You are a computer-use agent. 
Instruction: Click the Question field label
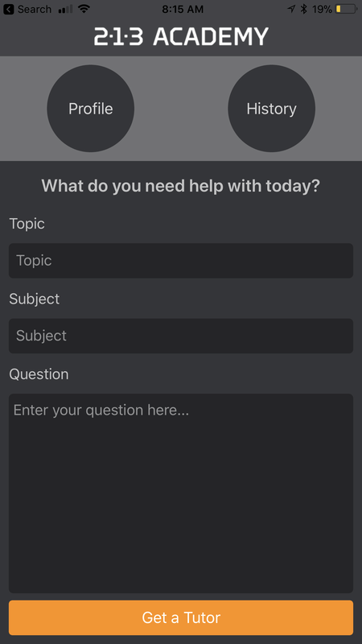pos(39,374)
